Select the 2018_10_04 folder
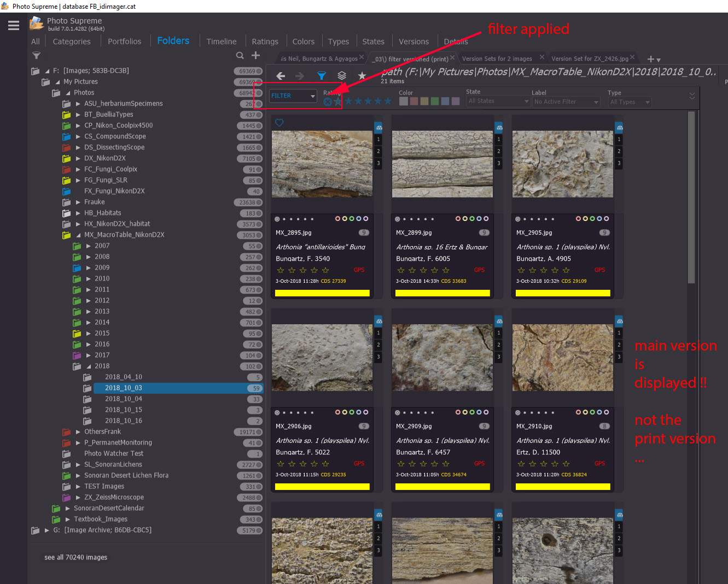The height and width of the screenshot is (584, 728). (124, 399)
